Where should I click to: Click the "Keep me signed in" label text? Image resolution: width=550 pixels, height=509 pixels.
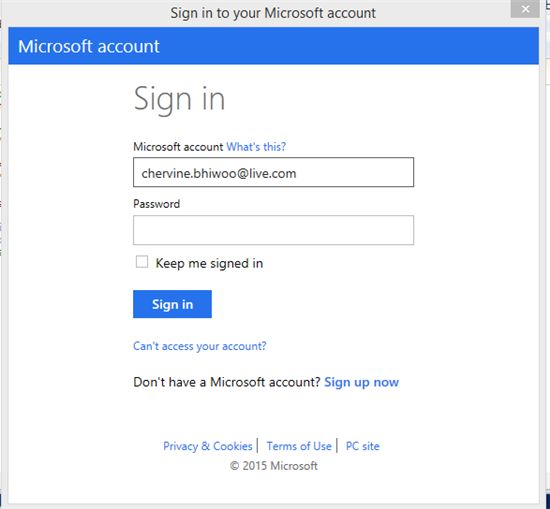click(x=209, y=263)
